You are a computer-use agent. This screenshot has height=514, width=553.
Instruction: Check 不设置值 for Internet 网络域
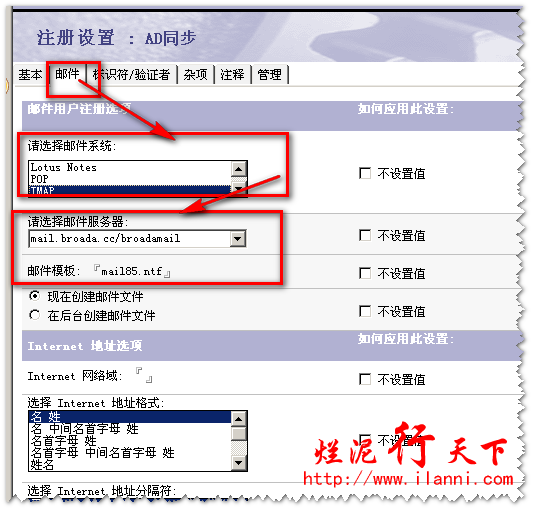tap(365, 379)
